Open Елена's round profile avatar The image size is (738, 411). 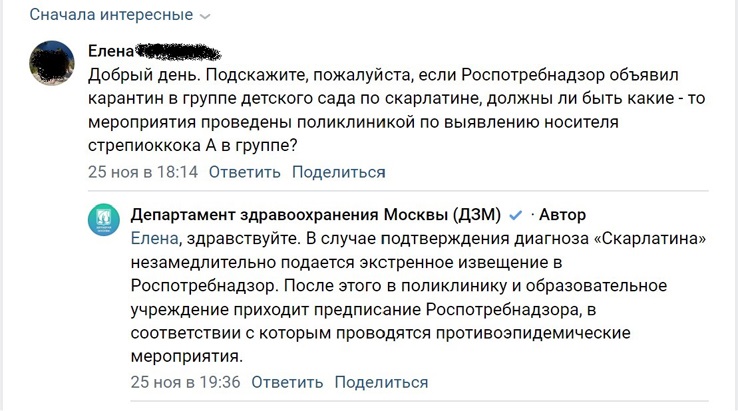(x=52, y=63)
